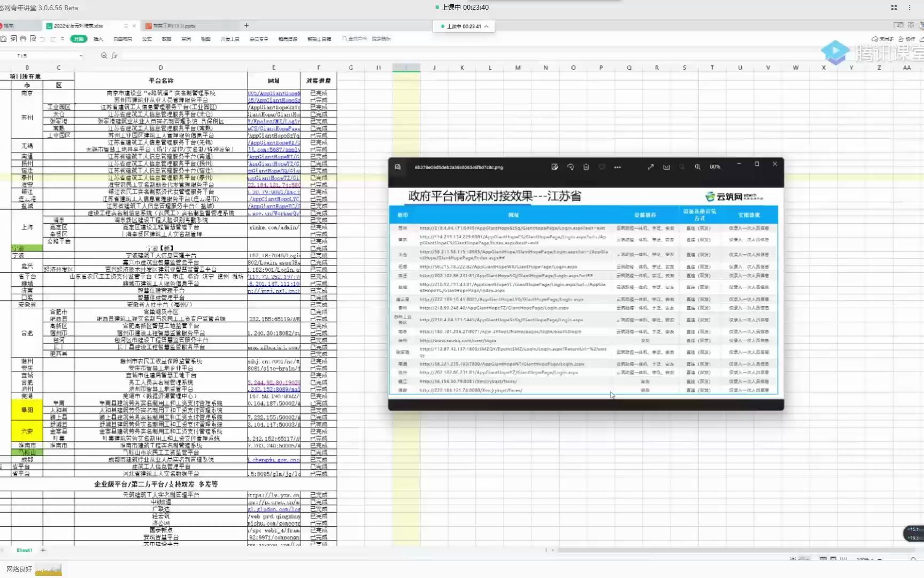Collapse the 上课中 class timer dropdown chevron
Viewport: 924px width, 578px height.
tap(486, 26)
